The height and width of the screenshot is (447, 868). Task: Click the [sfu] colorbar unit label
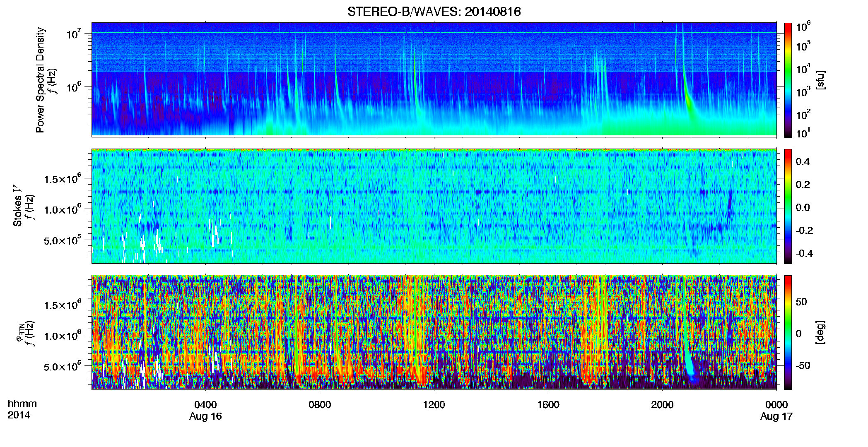click(x=820, y=80)
